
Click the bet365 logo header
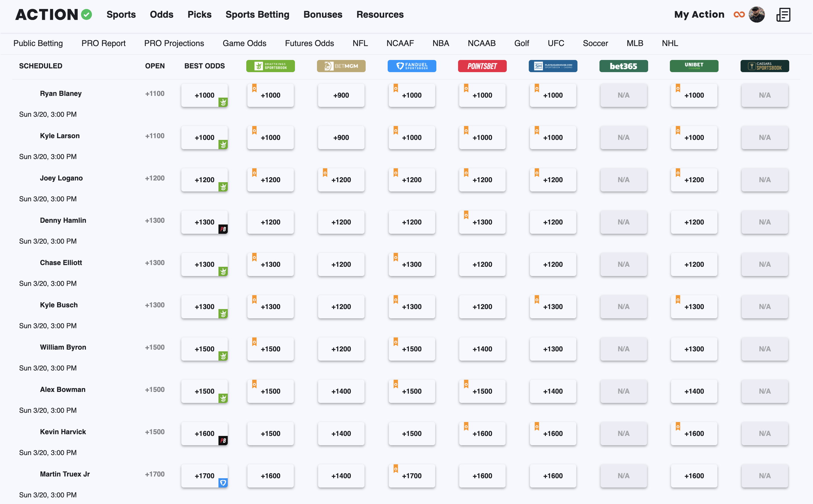click(623, 66)
